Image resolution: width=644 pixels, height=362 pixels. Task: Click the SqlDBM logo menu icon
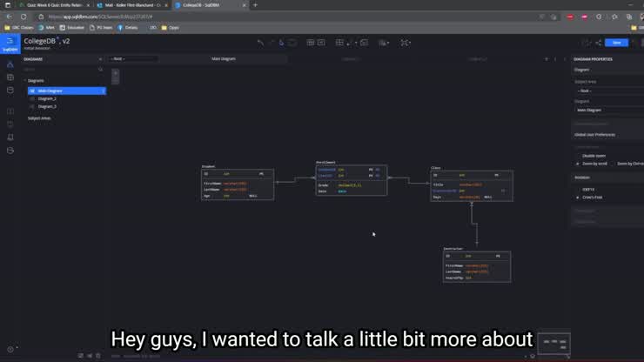tap(10, 43)
